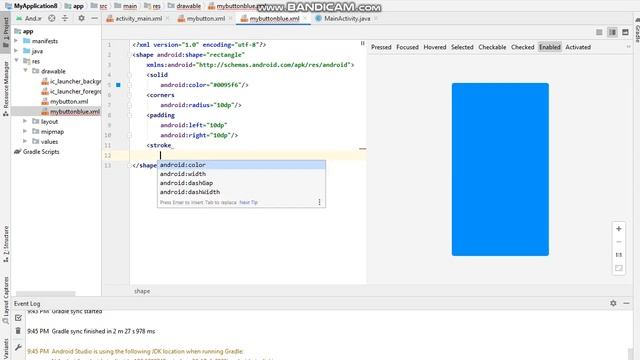Zoom in the drawable preview
The width and height of the screenshot is (640, 360).
pos(619,229)
